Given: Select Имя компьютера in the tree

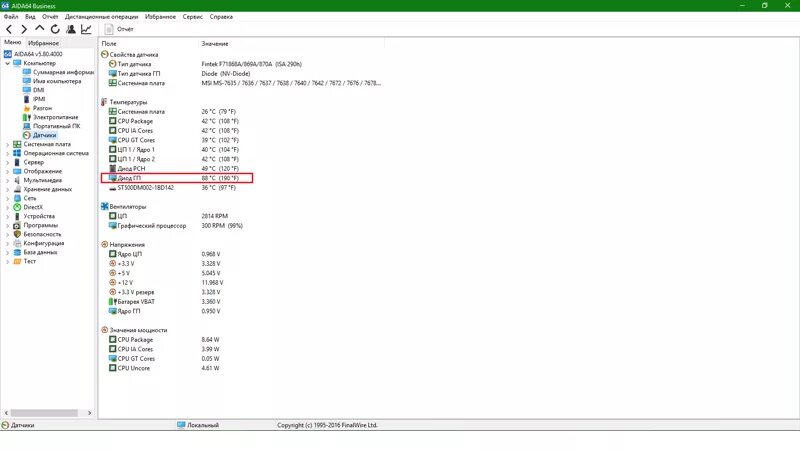Looking at the screenshot, I should [52, 81].
